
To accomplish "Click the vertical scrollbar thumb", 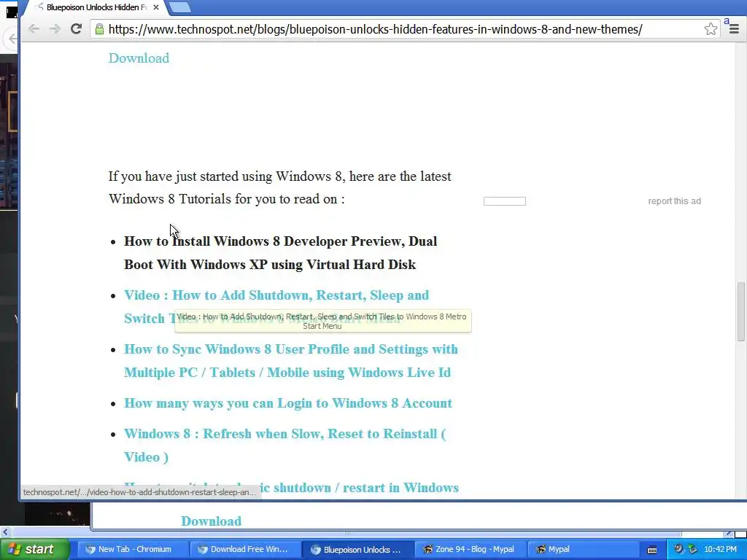I will 741,312.
